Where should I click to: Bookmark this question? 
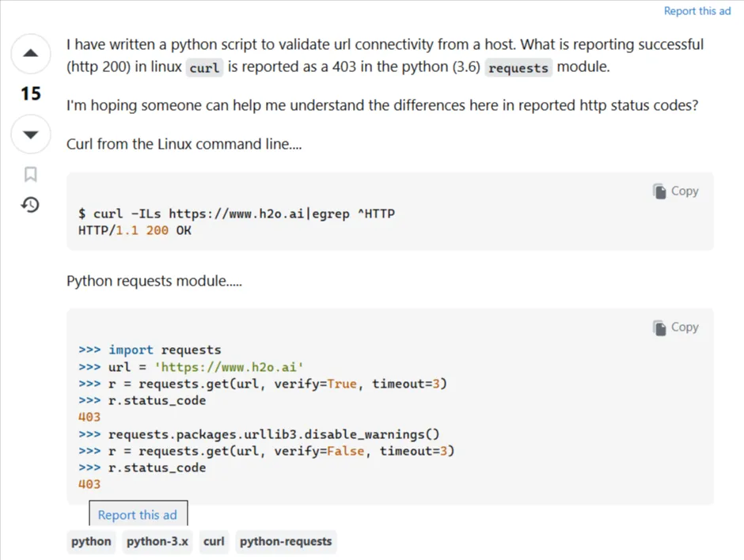pyautogui.click(x=30, y=174)
